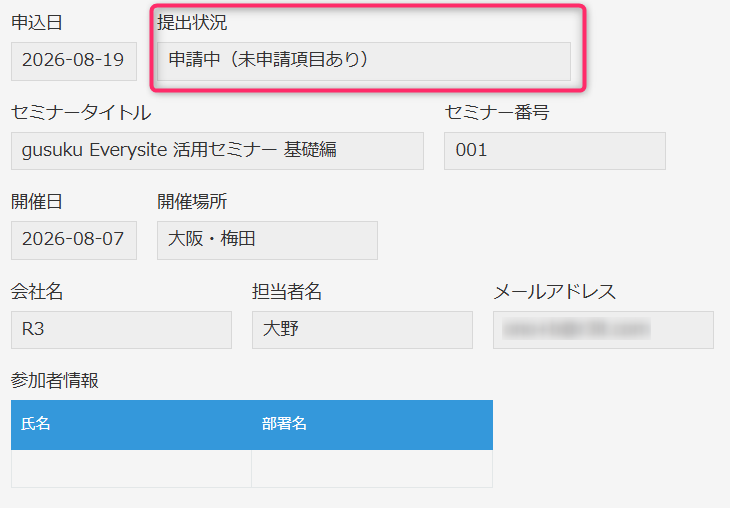
Task: Click the セミナータイトル label
Action: (81, 112)
